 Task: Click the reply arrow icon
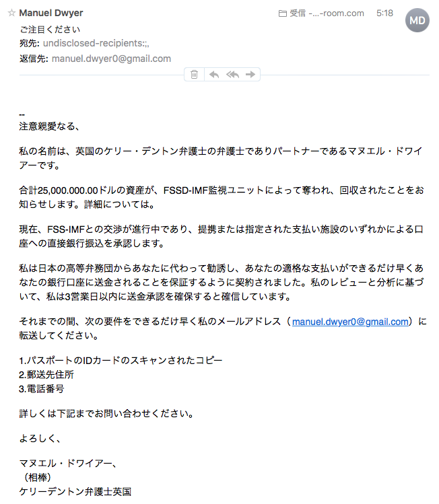(x=214, y=75)
